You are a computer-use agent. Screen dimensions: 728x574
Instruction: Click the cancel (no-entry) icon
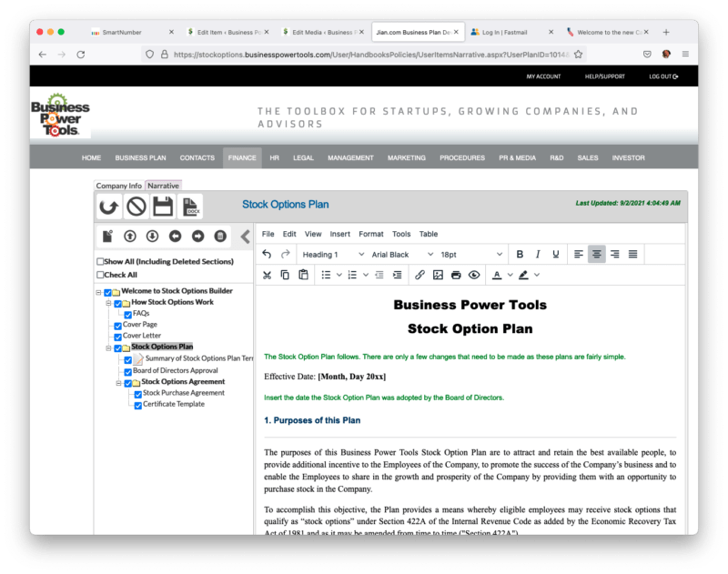click(x=136, y=206)
